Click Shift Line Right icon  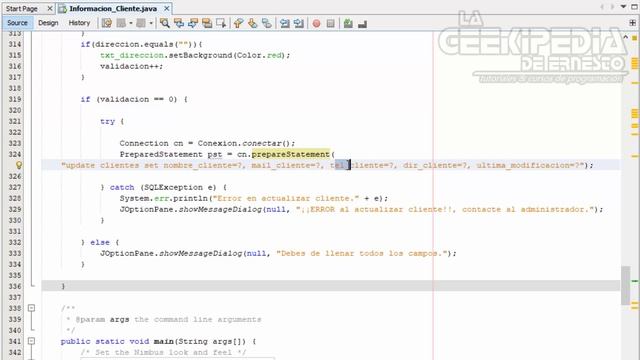click(298, 23)
